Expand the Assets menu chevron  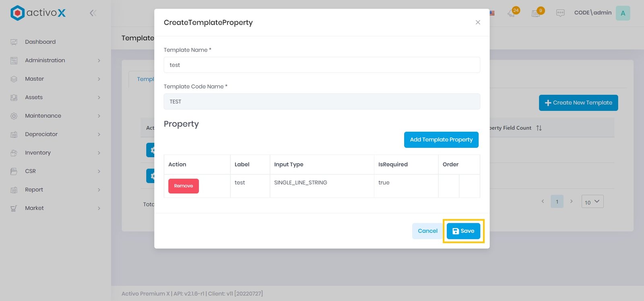coord(99,98)
